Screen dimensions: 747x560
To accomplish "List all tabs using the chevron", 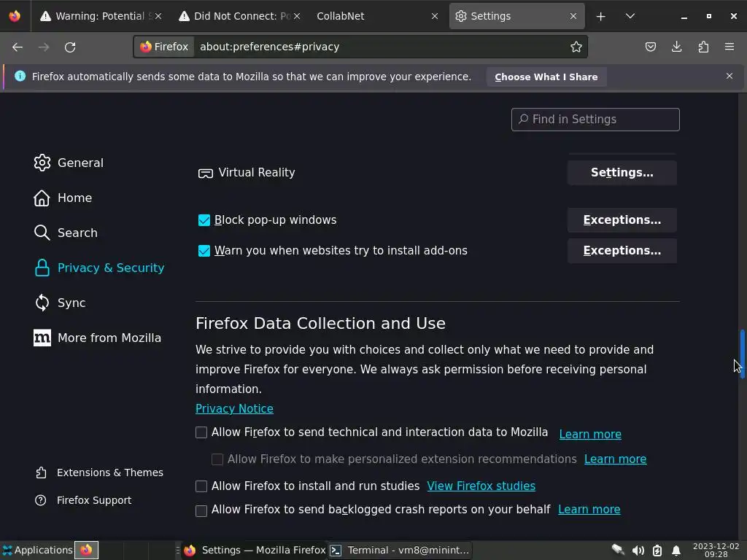I will pos(630,16).
